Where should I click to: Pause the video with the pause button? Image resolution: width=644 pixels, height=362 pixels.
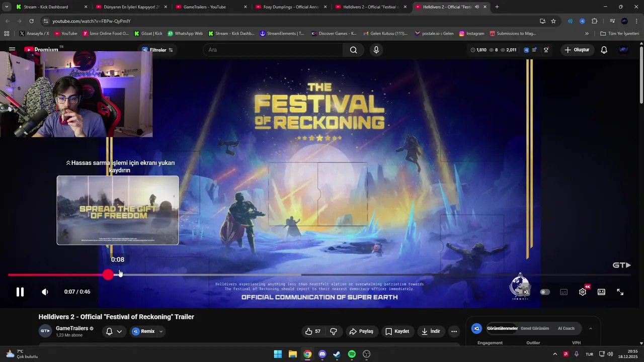(20, 292)
